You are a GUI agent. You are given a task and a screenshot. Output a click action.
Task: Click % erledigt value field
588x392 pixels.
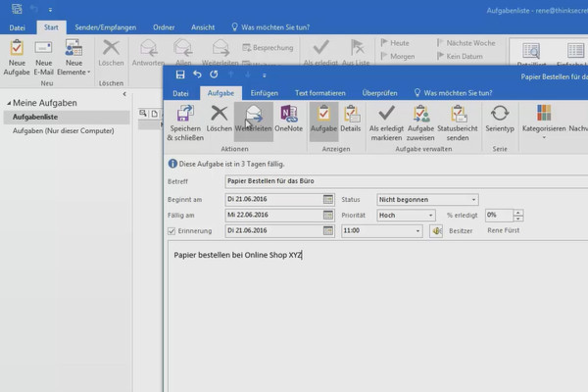click(499, 215)
